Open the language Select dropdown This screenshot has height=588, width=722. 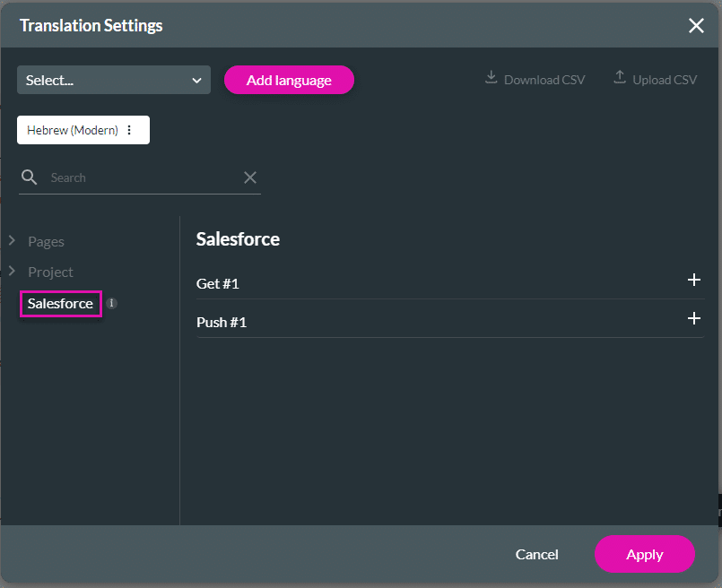point(113,79)
